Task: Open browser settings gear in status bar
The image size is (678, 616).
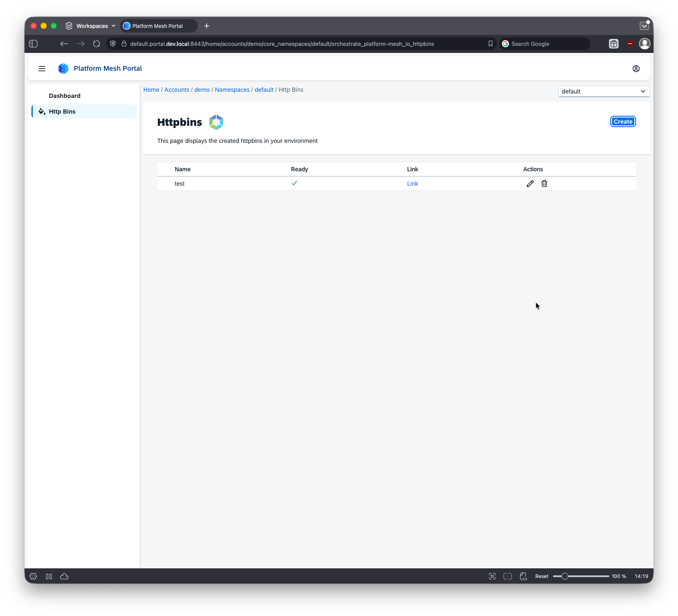Action: pos(33,576)
